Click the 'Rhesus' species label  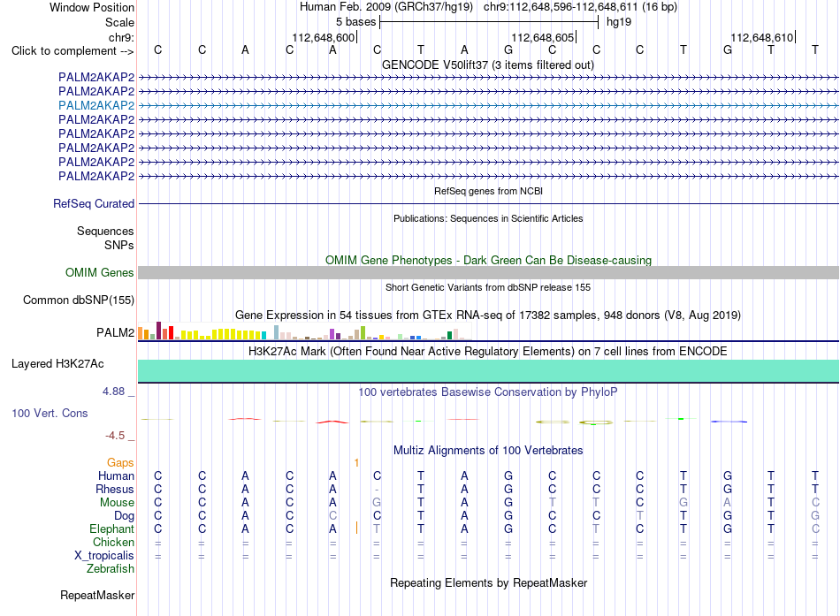point(115,489)
